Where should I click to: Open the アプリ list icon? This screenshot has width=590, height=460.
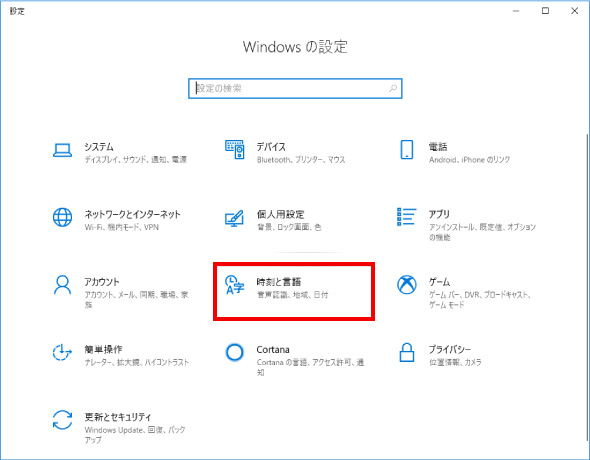(x=407, y=217)
